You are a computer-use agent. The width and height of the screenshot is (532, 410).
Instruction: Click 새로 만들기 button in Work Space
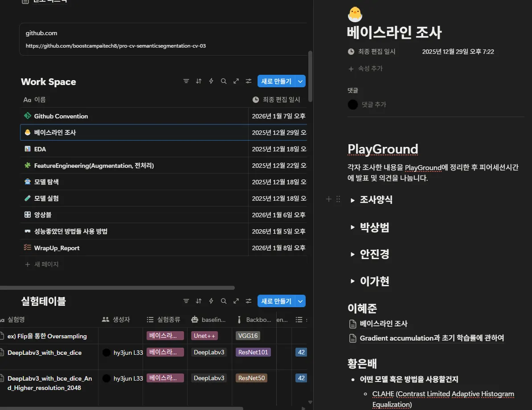276,81
